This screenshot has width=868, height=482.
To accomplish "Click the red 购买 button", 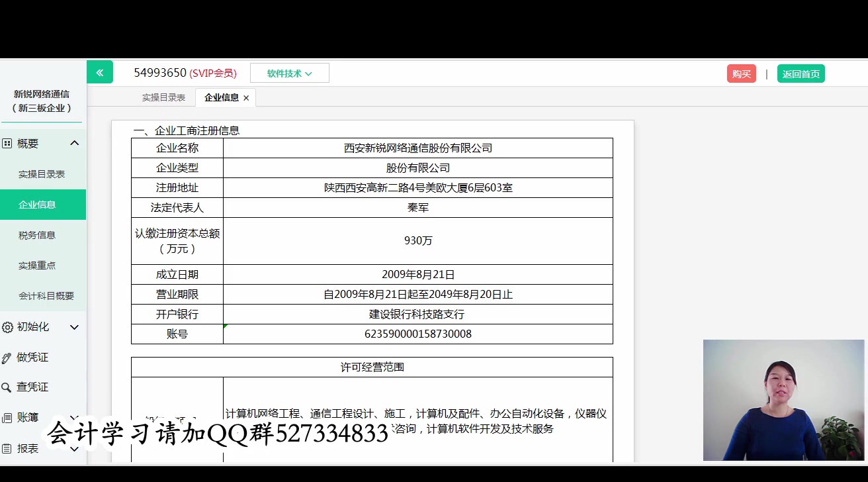I will [x=741, y=73].
